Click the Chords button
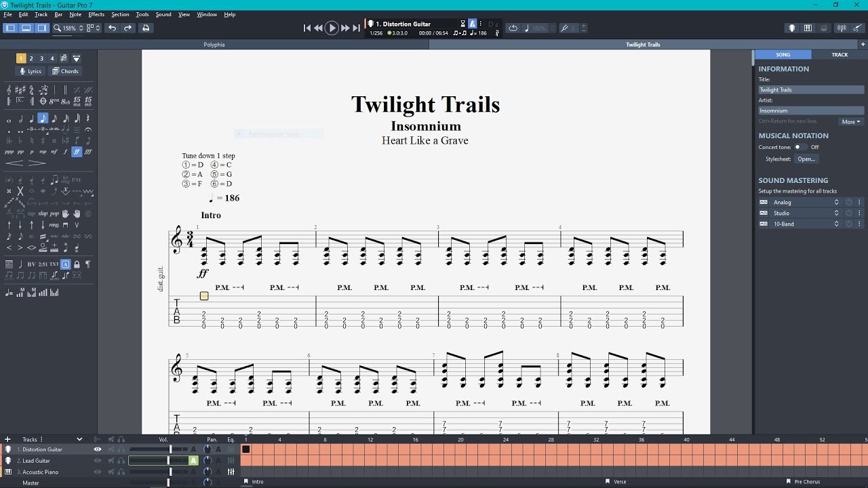Image resolution: width=868 pixels, height=488 pixels. (x=66, y=71)
